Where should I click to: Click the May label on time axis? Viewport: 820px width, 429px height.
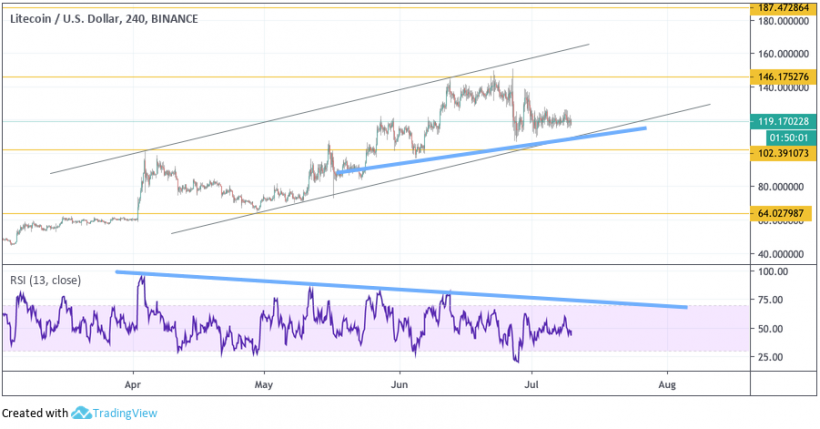tap(264, 383)
